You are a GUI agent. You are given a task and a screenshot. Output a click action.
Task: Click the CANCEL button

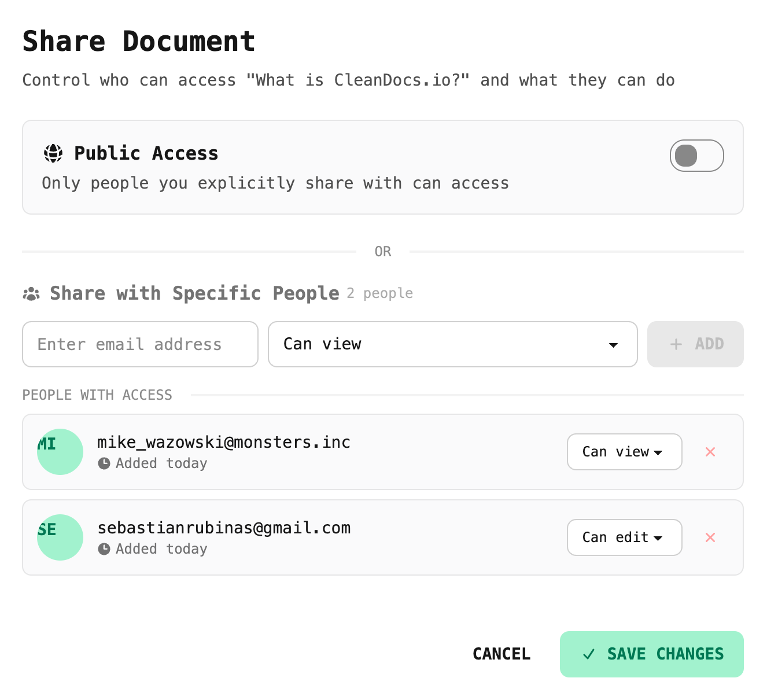[501, 654]
